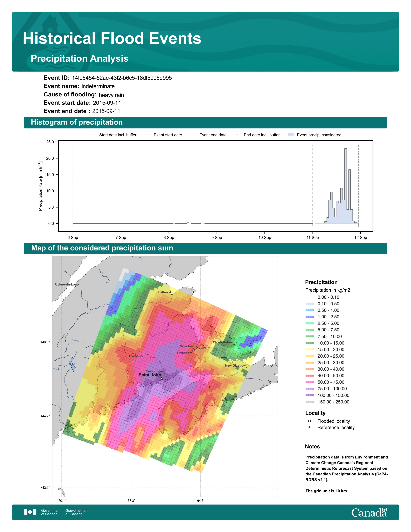Image resolution: width=411 pixels, height=532 pixels.
Task: Click the Reference locality legend symbol
Action: pyautogui.click(x=309, y=427)
